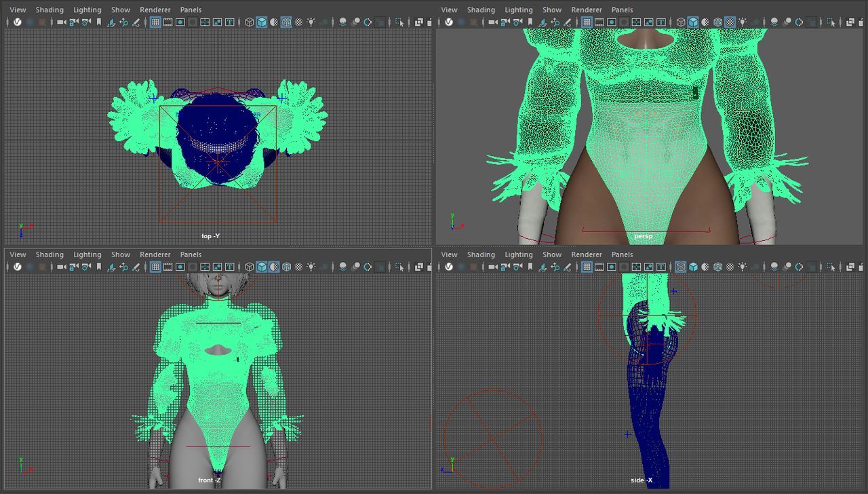Toggle grid display in top view panel
Viewport: 868px width, 494px height.
pos(155,22)
